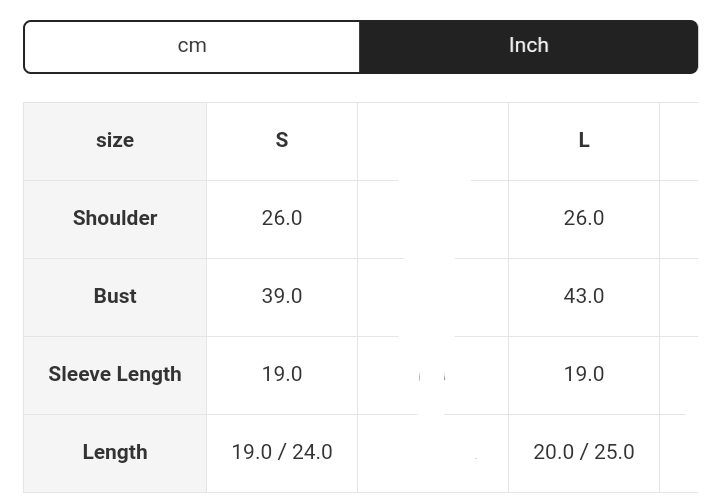The width and height of the screenshot is (719, 503).
Task: Click Length value 19.0 / 24.0
Action: click(x=282, y=453)
